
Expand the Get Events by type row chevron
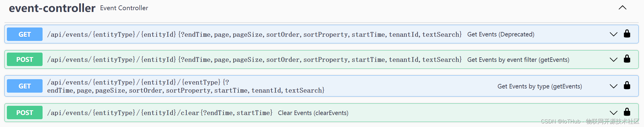613,86
